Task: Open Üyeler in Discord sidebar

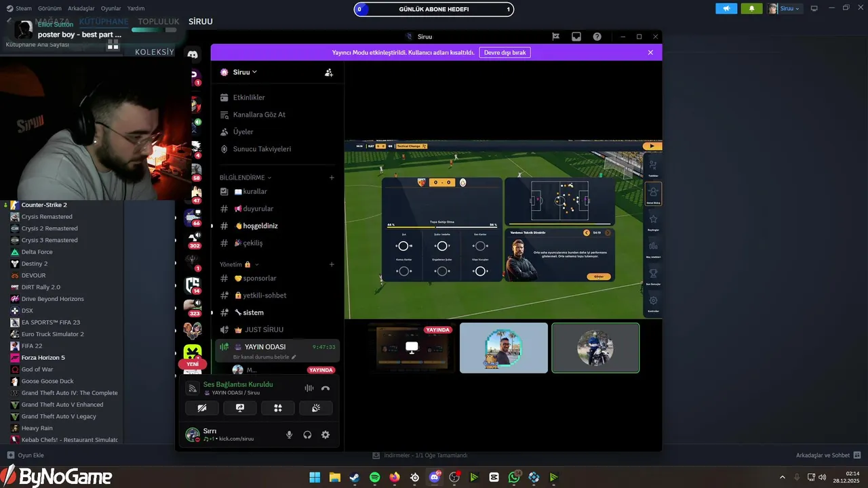Action: (x=276, y=131)
